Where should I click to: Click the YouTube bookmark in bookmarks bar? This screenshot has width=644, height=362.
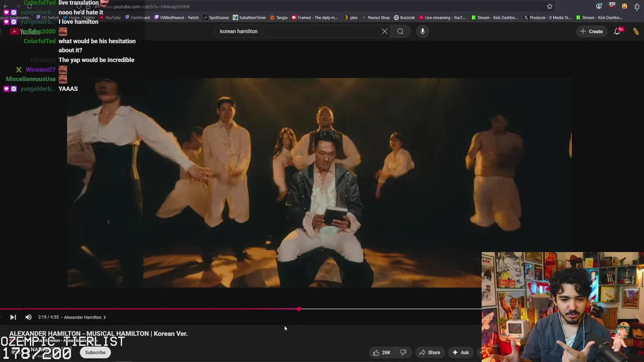[x=110, y=18]
